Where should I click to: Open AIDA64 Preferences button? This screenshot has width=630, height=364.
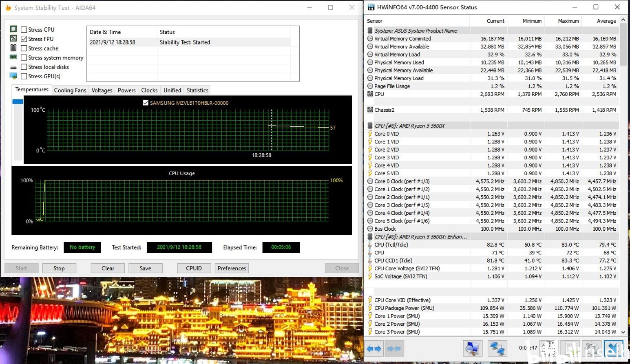[x=232, y=268]
